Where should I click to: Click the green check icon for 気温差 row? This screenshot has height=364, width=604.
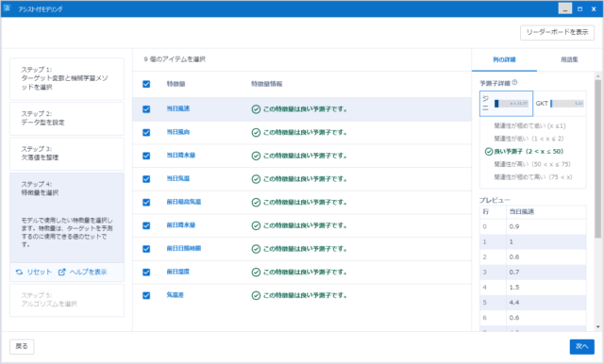coord(256,295)
